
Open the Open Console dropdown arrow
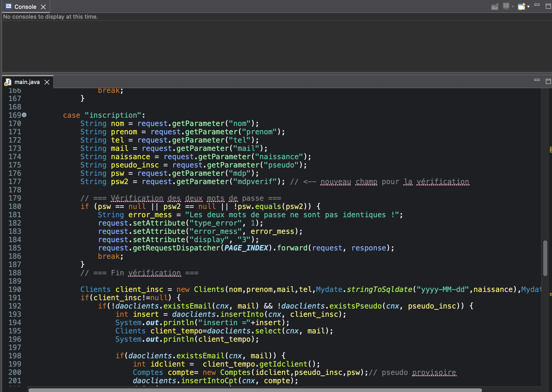(529, 6)
